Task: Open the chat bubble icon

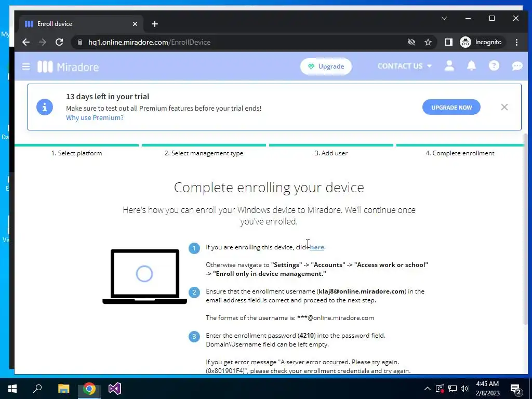Action: 517,66
